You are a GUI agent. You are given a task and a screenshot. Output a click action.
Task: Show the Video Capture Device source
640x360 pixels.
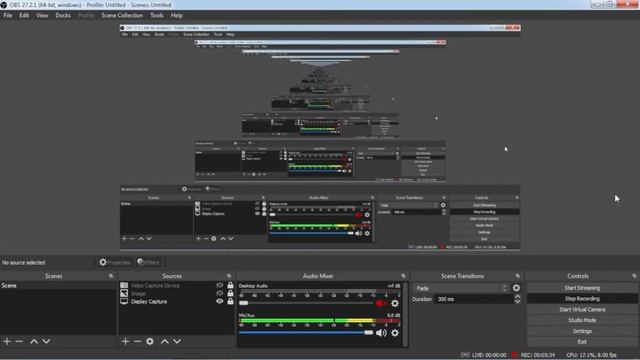[220, 285]
